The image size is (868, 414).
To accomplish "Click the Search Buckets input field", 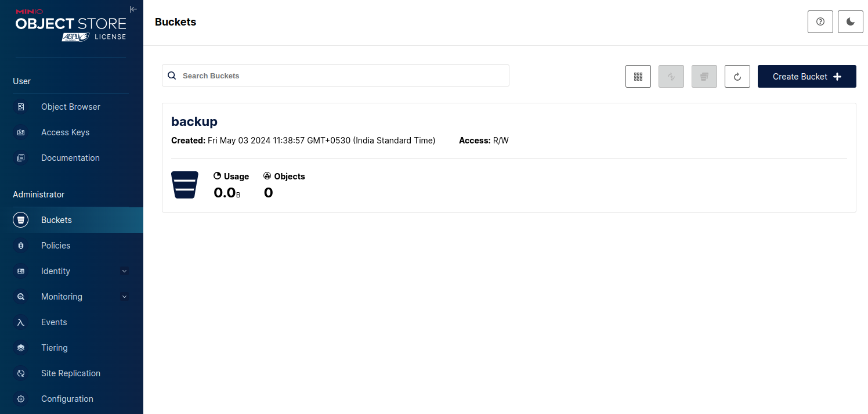I will pos(342,75).
